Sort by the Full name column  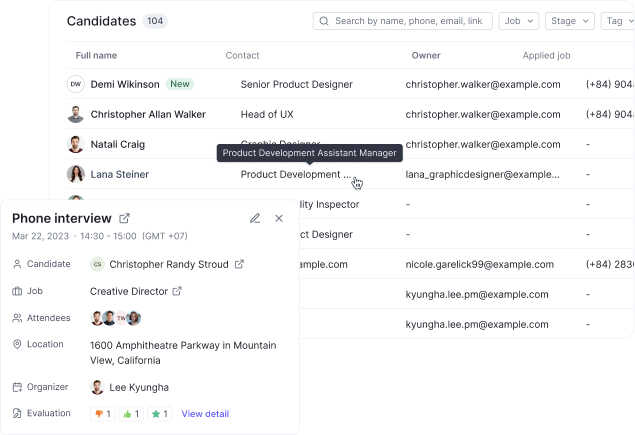tap(96, 56)
